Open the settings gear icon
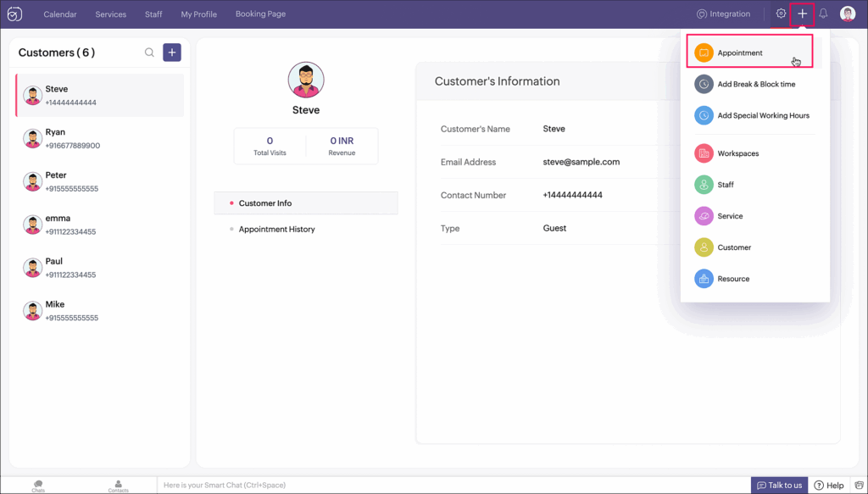 781,14
